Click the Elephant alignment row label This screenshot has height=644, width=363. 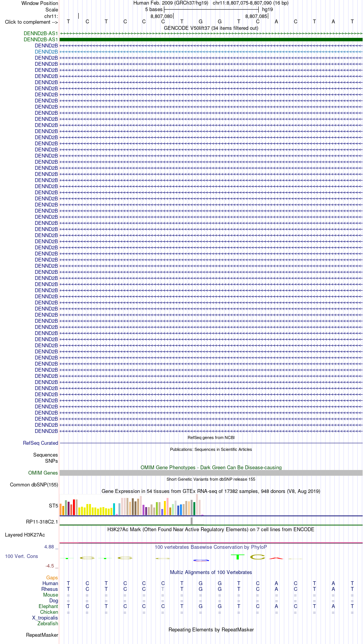pyautogui.click(x=48, y=606)
